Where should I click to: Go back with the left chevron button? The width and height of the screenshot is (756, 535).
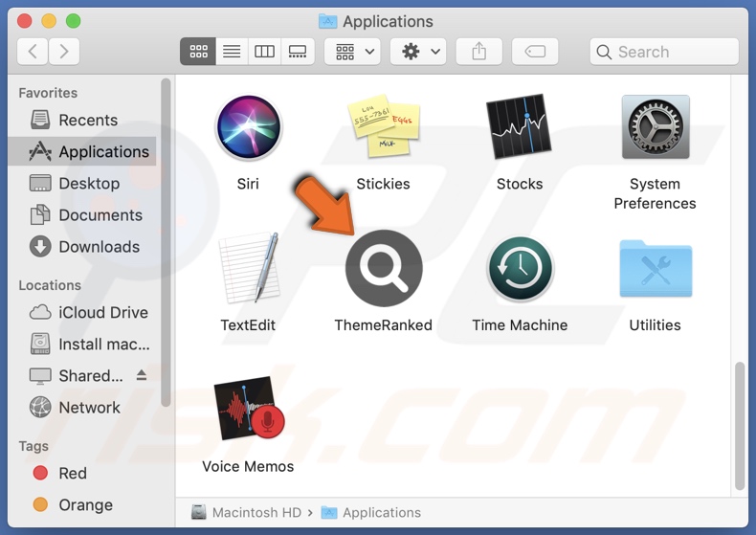coord(33,51)
